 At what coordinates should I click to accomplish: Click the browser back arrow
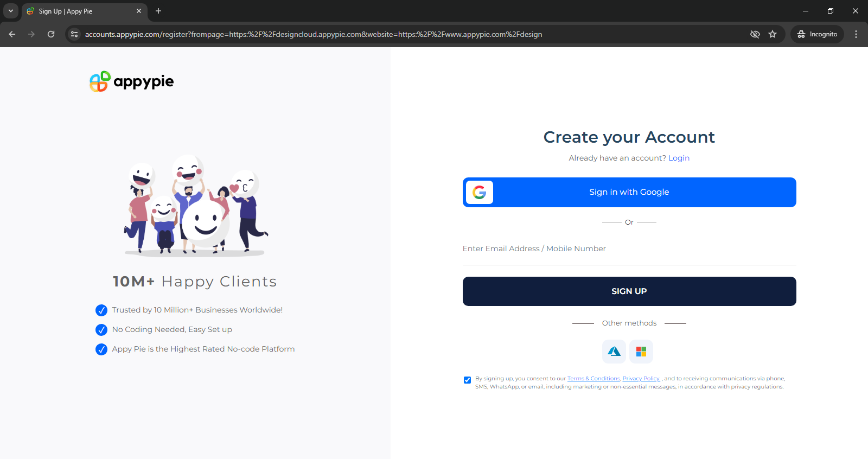(12, 34)
